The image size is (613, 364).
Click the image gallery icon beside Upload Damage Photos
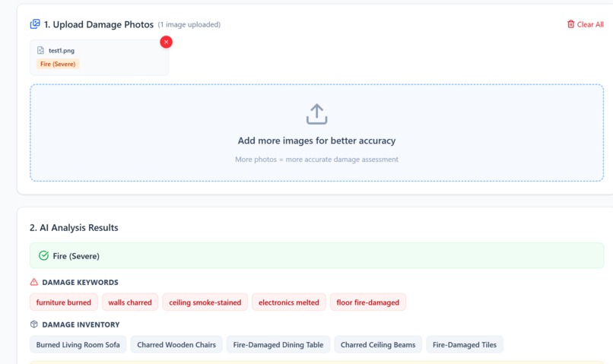coord(35,24)
